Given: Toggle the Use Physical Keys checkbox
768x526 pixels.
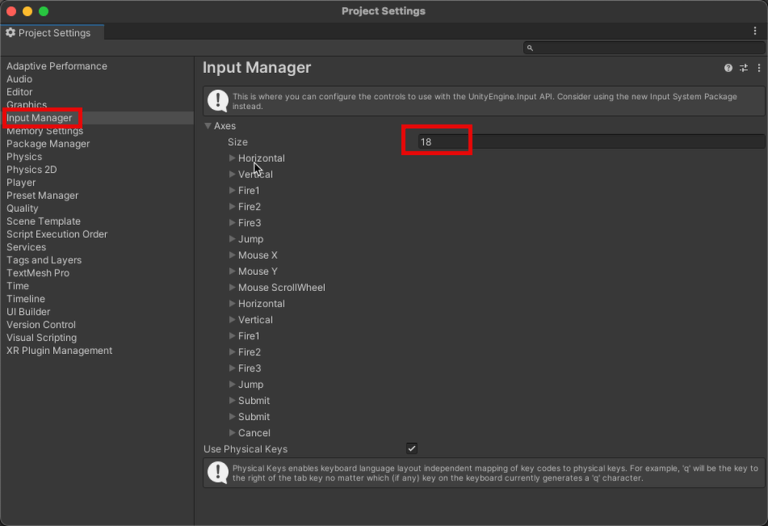Looking at the screenshot, I should 412,449.
